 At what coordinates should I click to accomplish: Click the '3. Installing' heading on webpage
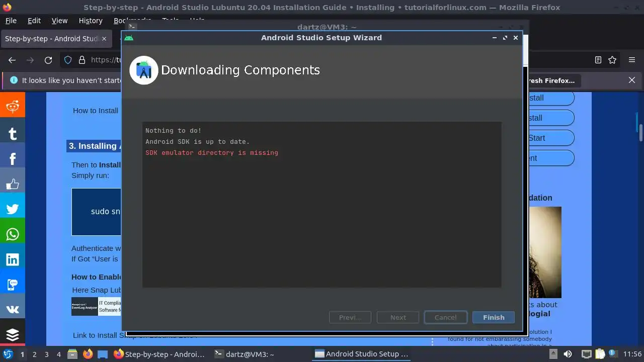click(x=94, y=146)
